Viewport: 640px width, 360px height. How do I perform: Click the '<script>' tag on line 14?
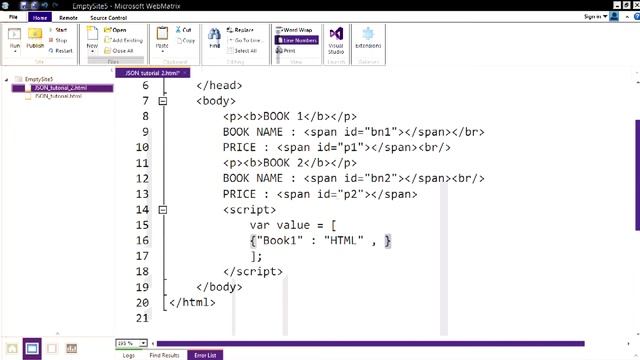pyautogui.click(x=249, y=210)
